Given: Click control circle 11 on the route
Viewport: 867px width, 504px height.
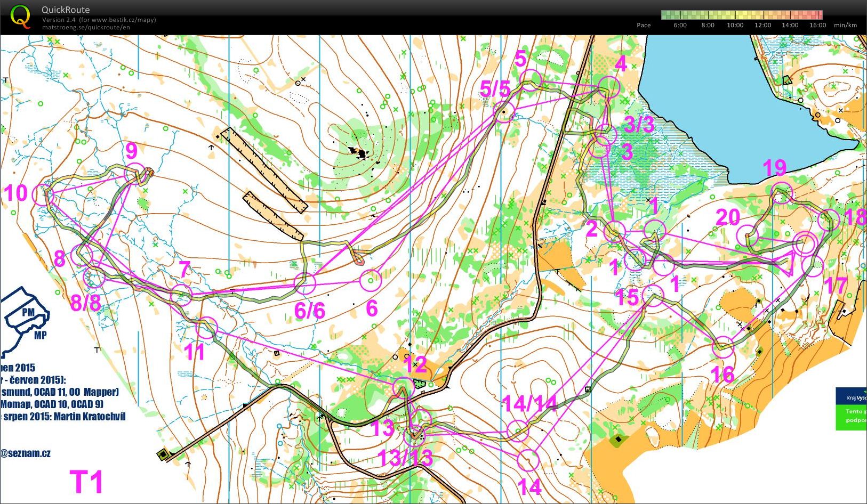Looking at the screenshot, I should pos(207,327).
